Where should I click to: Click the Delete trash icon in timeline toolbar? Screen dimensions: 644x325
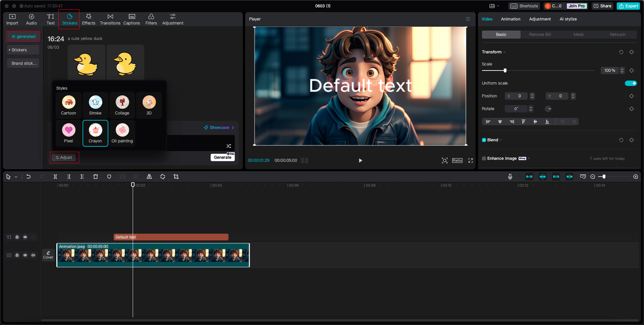[96, 177]
